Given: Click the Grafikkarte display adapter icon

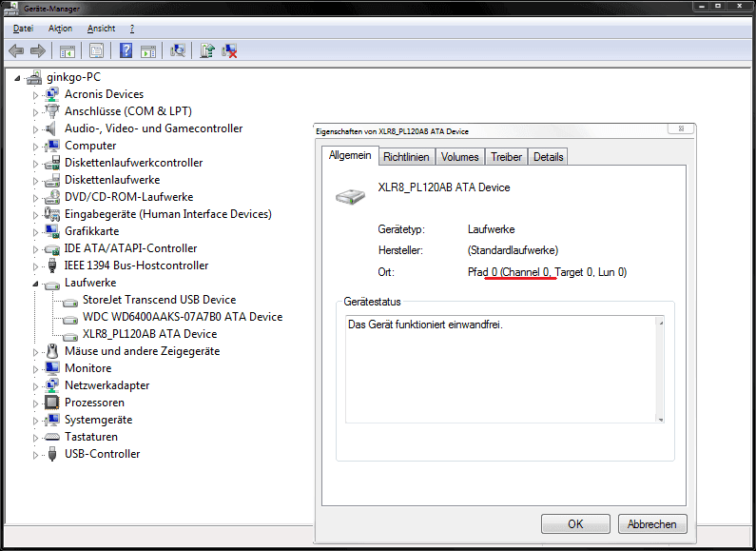Looking at the screenshot, I should coord(51,231).
